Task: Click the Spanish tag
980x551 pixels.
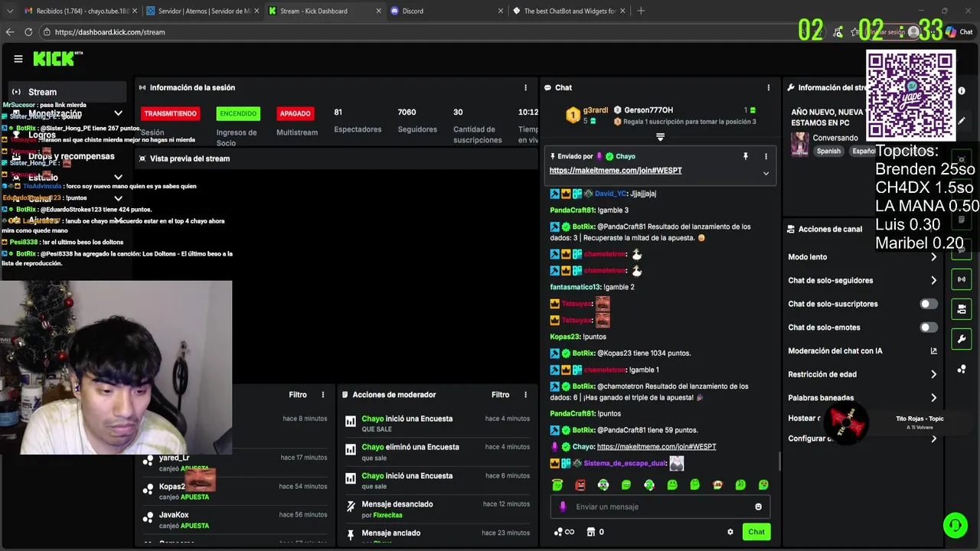Action: [x=828, y=152]
